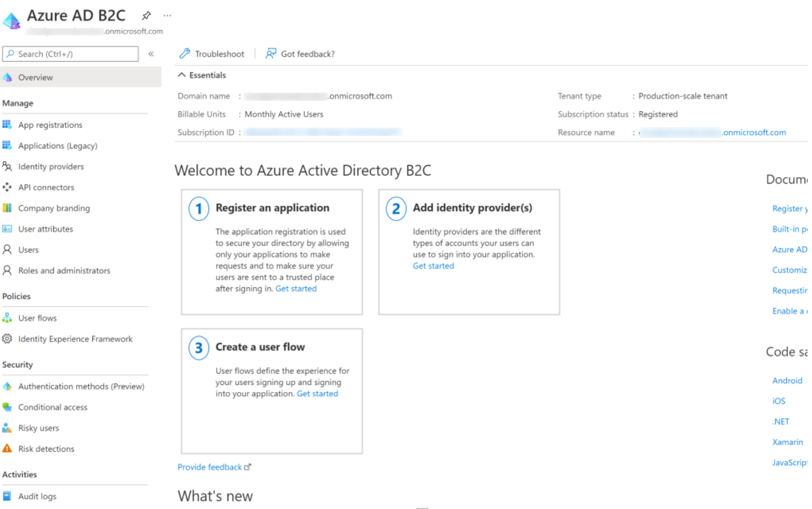Image resolution: width=812 pixels, height=509 pixels.
Task: Open the ellipsis more options menu
Action: pos(167,16)
